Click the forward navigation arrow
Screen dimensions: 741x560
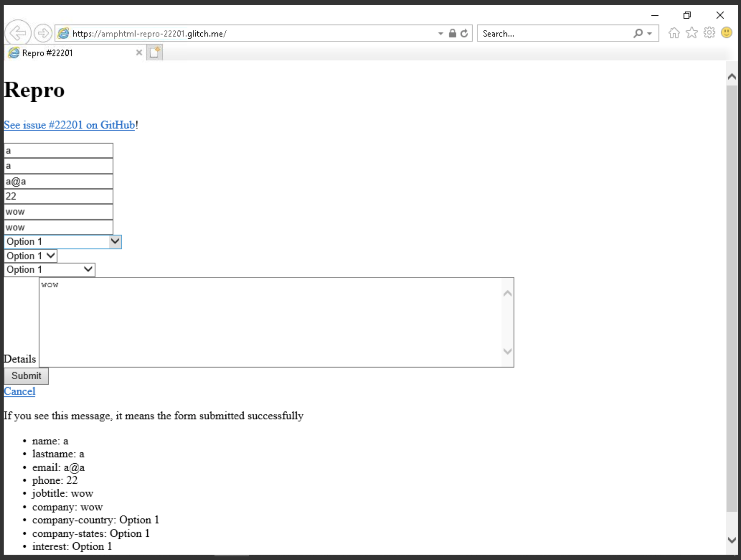point(43,33)
